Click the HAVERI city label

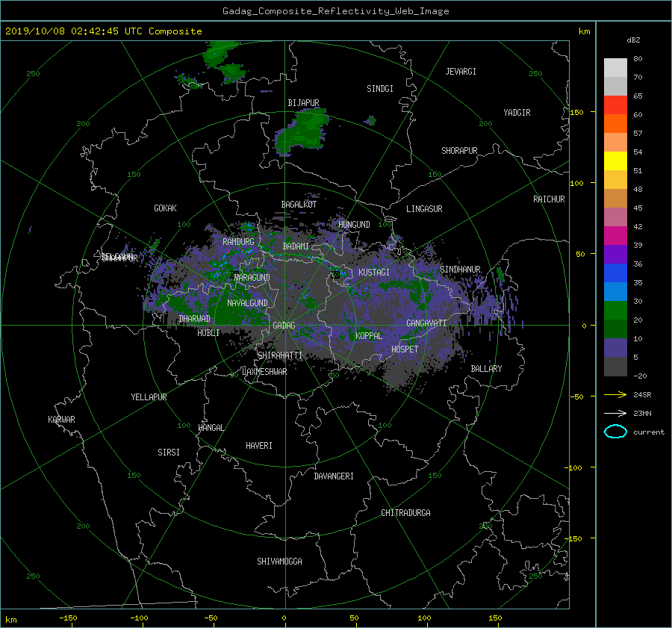(259, 446)
